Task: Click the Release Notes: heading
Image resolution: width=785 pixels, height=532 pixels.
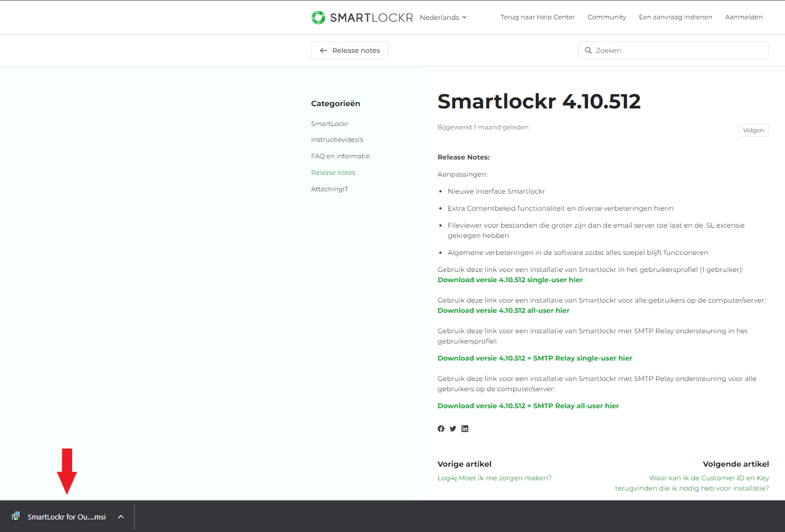Action: pyautogui.click(x=464, y=157)
